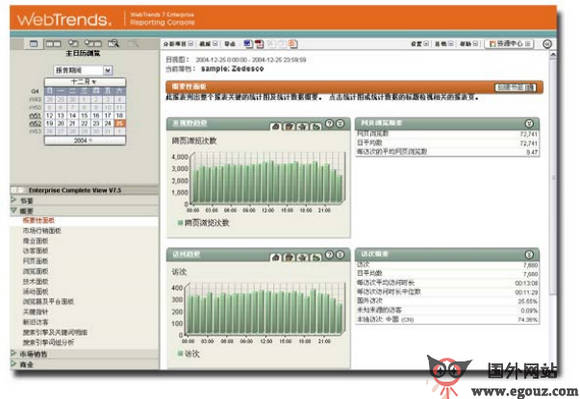580x399 pixels.
Task: Click the round collapse icon beside 资源中心
Action: pos(547,44)
